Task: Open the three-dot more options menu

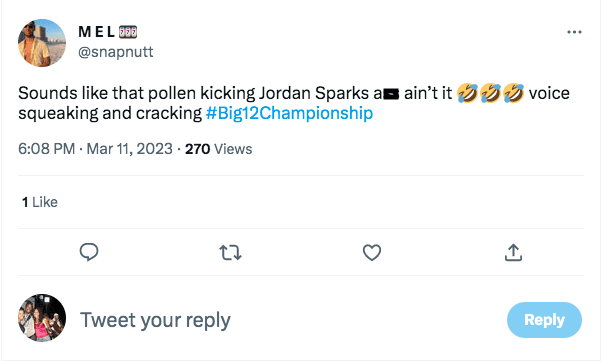Action: point(574,32)
